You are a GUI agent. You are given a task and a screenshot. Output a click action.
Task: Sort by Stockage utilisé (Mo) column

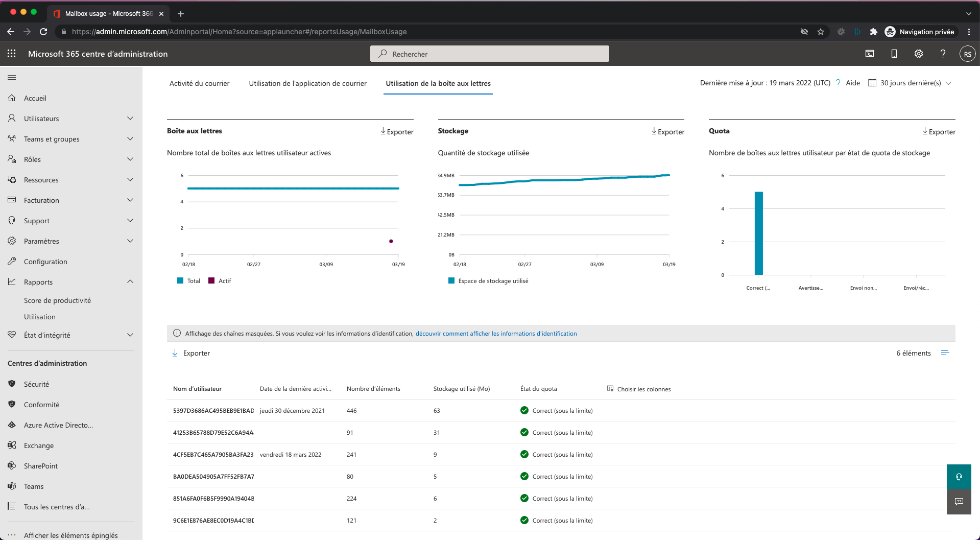pos(462,389)
